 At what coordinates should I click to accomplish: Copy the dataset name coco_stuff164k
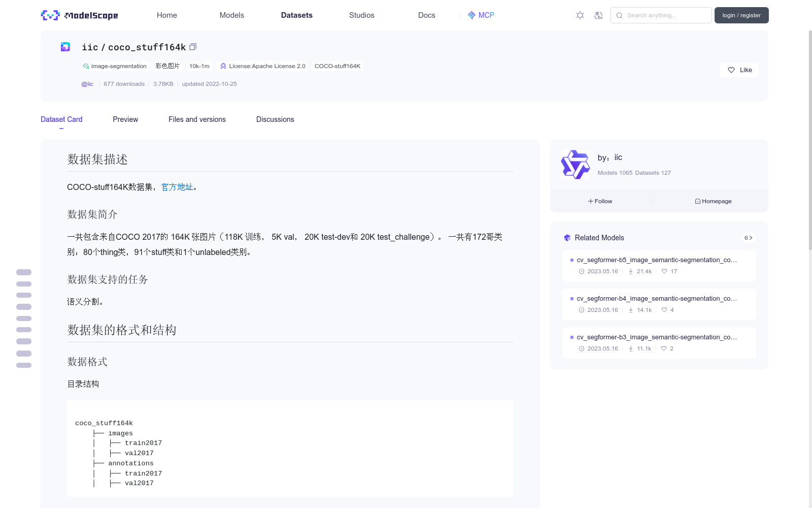pyautogui.click(x=193, y=47)
